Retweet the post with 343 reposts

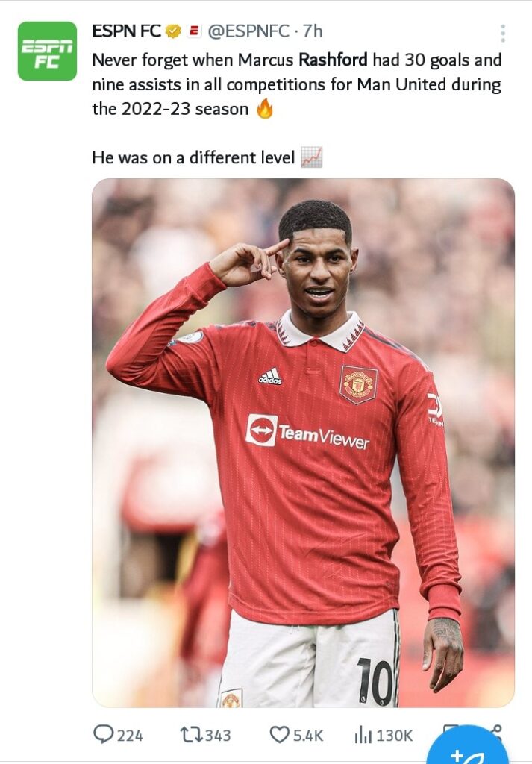pos(191,734)
